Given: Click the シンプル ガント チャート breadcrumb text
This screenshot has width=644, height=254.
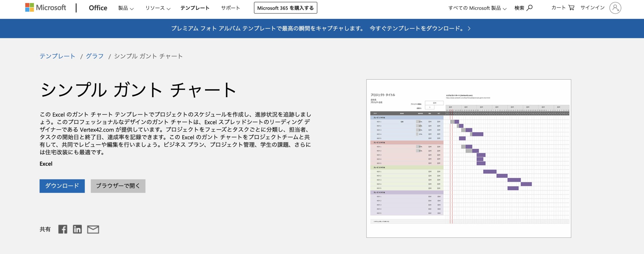Looking at the screenshot, I should coord(148,56).
